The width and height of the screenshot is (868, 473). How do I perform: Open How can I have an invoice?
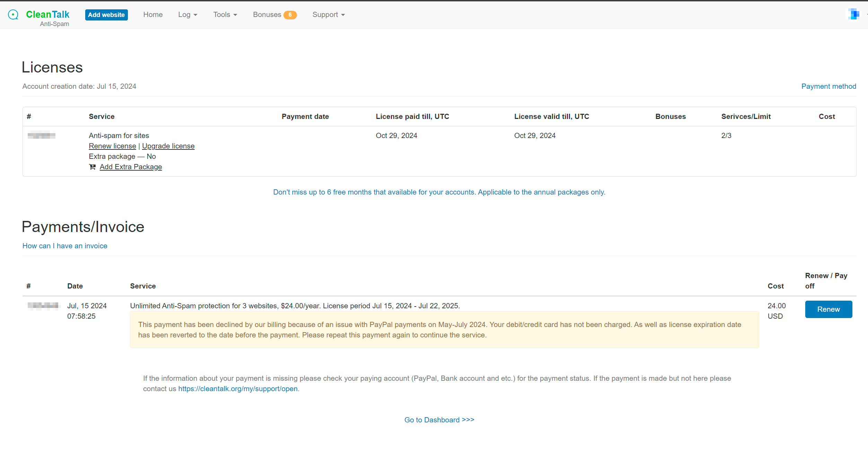pos(65,246)
